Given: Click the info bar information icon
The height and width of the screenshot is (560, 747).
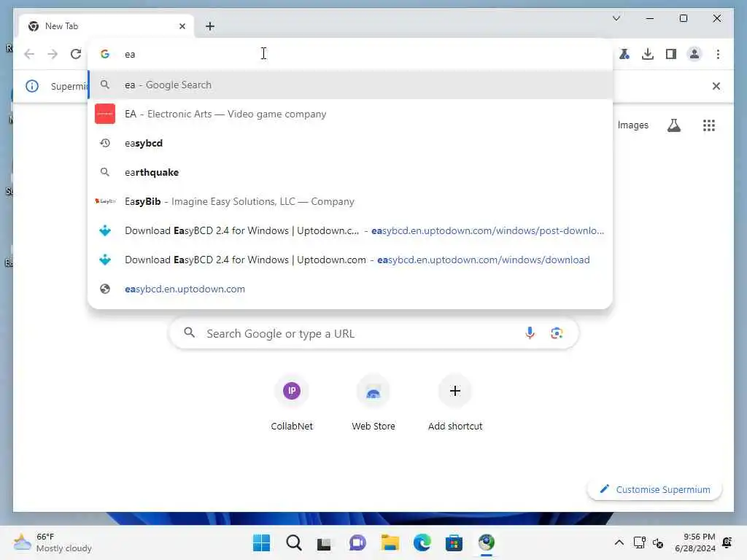Looking at the screenshot, I should [32, 86].
